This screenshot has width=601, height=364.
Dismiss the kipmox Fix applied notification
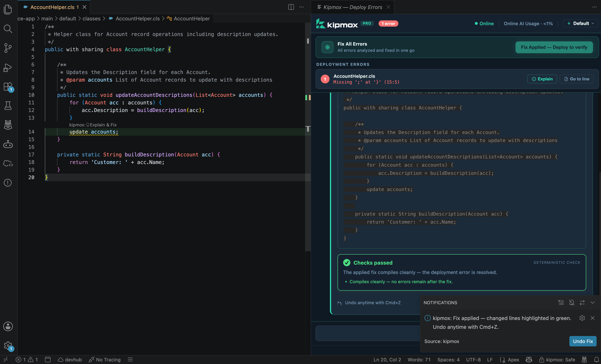[593, 318]
